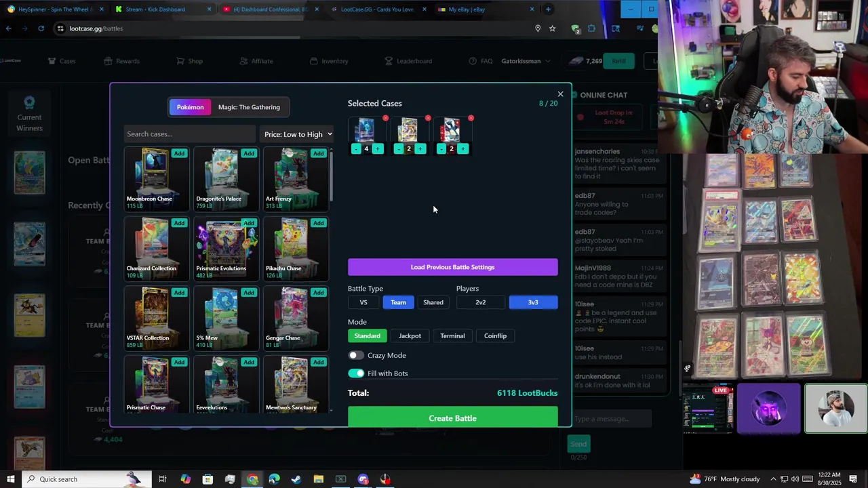Select VS battle type

click(363, 302)
